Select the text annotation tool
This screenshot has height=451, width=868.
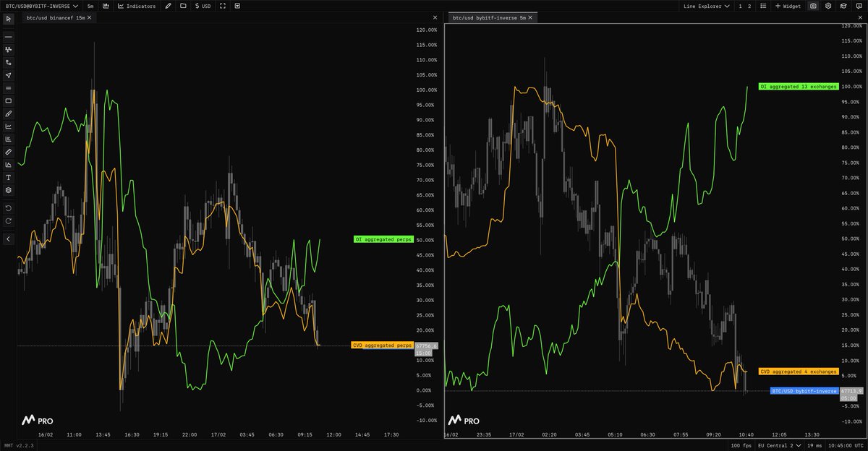coord(9,177)
